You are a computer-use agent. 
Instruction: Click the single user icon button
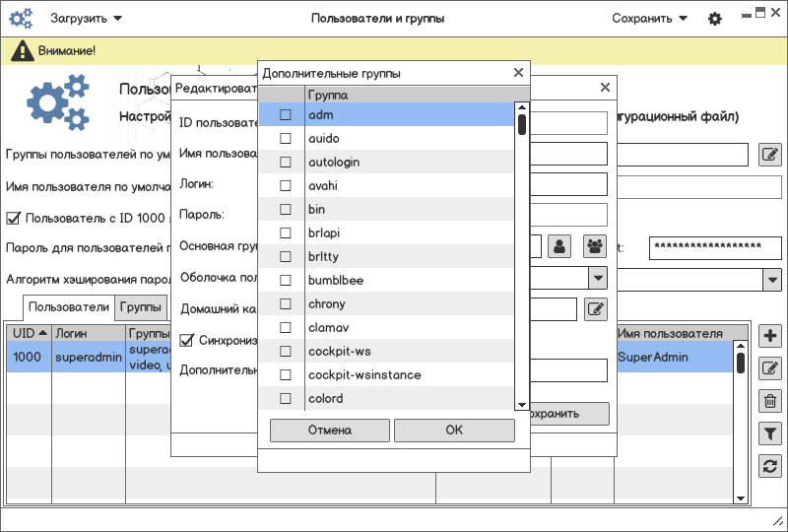(x=559, y=247)
